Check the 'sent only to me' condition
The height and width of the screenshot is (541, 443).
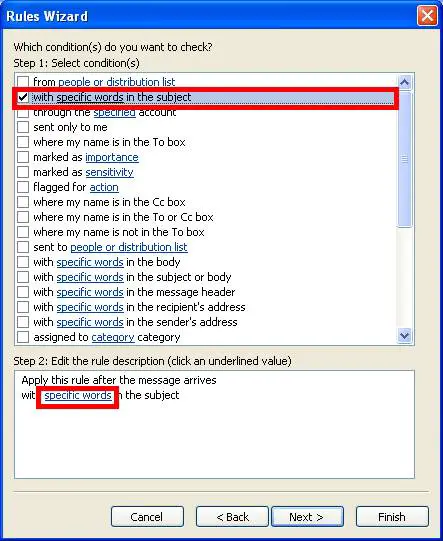click(x=23, y=127)
